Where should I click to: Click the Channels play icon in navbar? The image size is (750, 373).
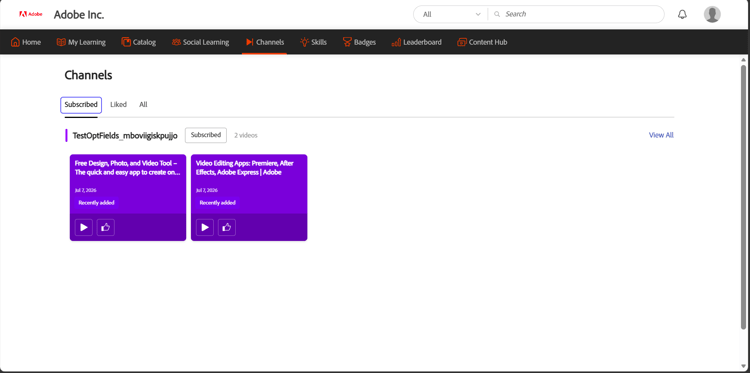click(249, 42)
